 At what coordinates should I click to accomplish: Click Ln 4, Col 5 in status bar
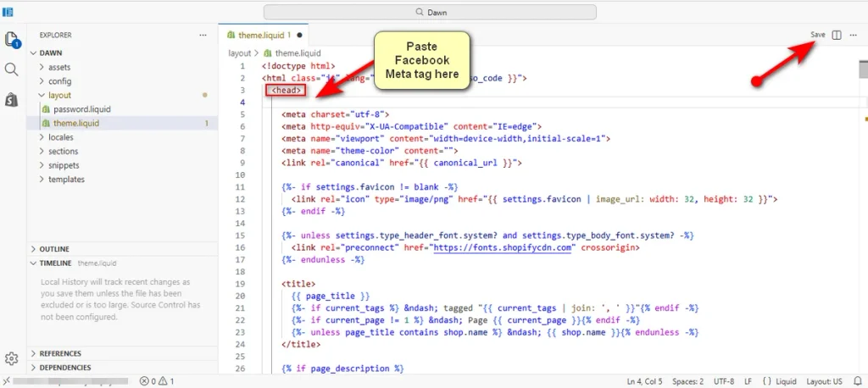(645, 381)
